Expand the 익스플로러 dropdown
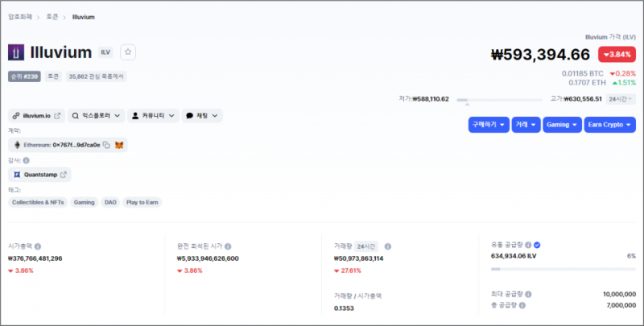 point(95,116)
